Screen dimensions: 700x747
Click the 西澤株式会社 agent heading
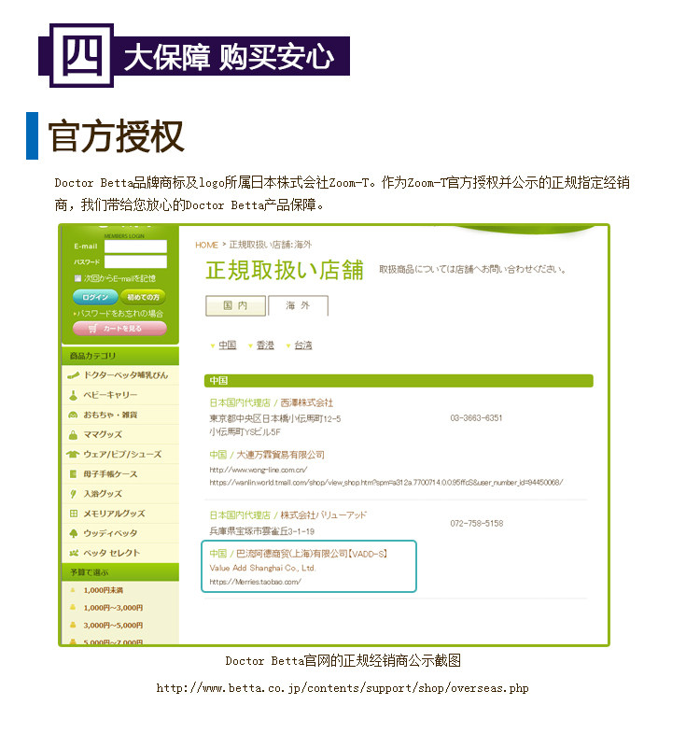pyautogui.click(x=272, y=403)
